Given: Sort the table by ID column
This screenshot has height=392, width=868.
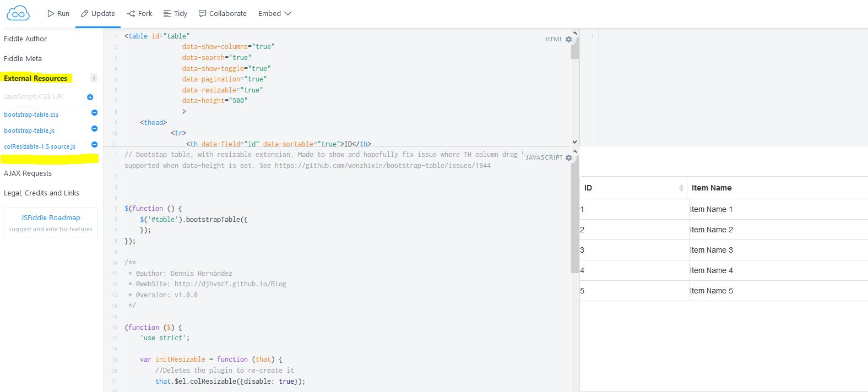Looking at the screenshot, I should click(x=633, y=188).
